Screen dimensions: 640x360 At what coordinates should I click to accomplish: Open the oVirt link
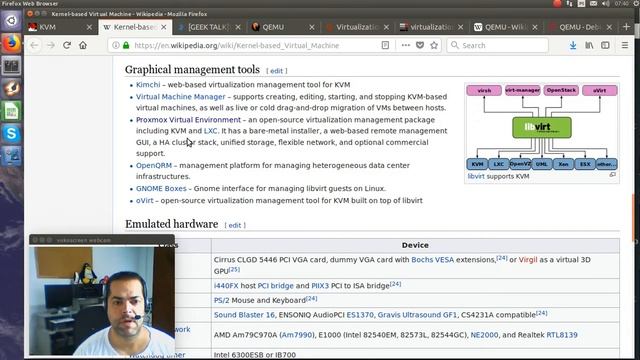[144, 201]
